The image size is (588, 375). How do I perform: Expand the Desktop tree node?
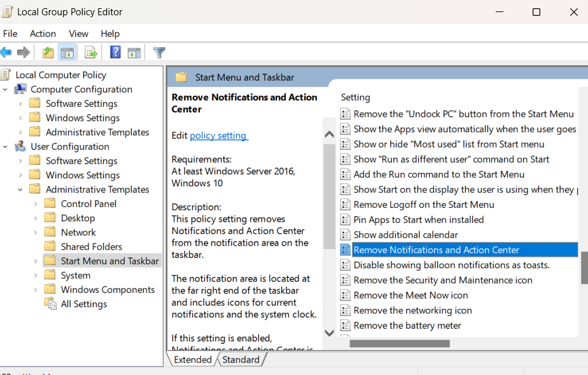(x=36, y=218)
